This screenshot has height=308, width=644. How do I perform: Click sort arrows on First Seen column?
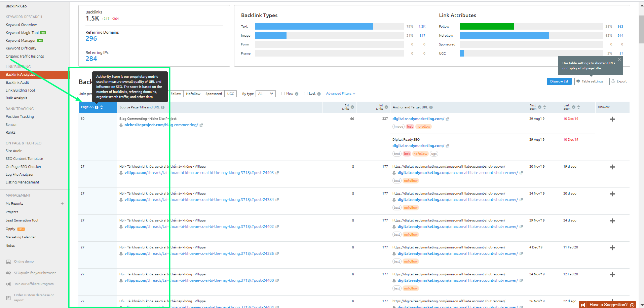544,107
